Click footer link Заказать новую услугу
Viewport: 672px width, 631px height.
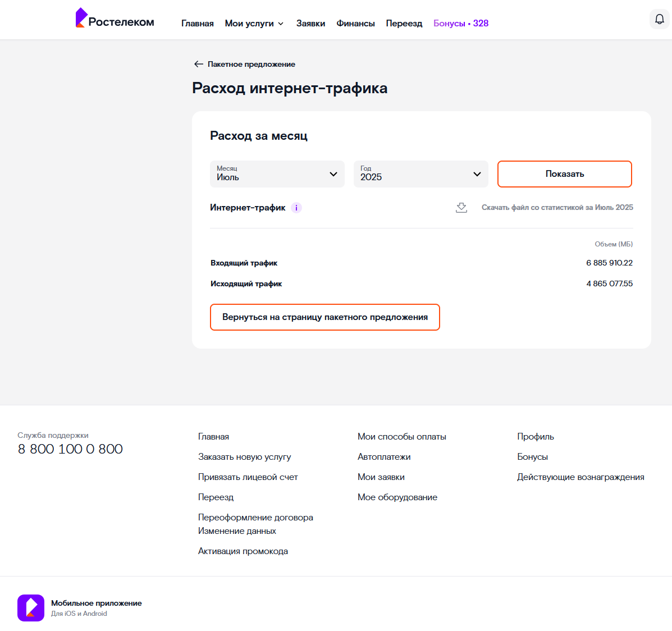coord(244,456)
